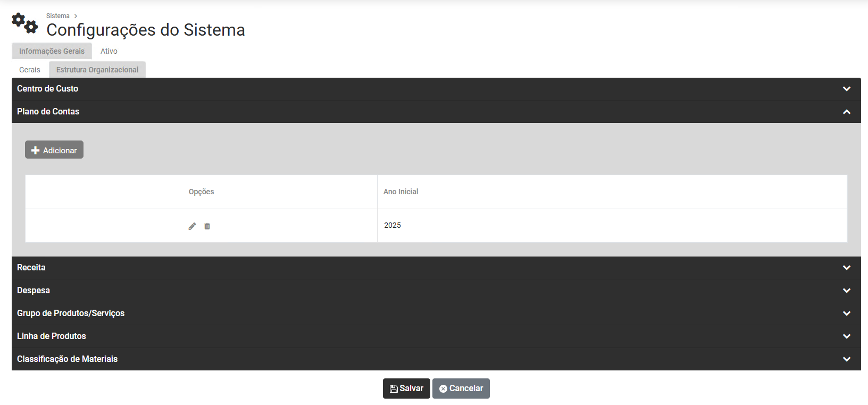868x405 pixels.
Task: Click the gears system settings icon
Action: pos(25,23)
